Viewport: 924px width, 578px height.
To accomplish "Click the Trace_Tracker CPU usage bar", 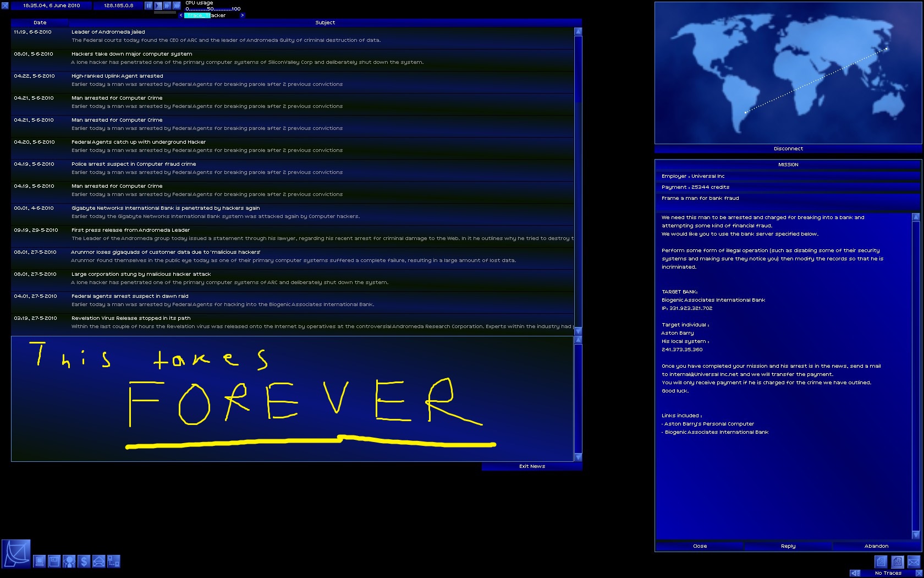I will click(x=212, y=15).
